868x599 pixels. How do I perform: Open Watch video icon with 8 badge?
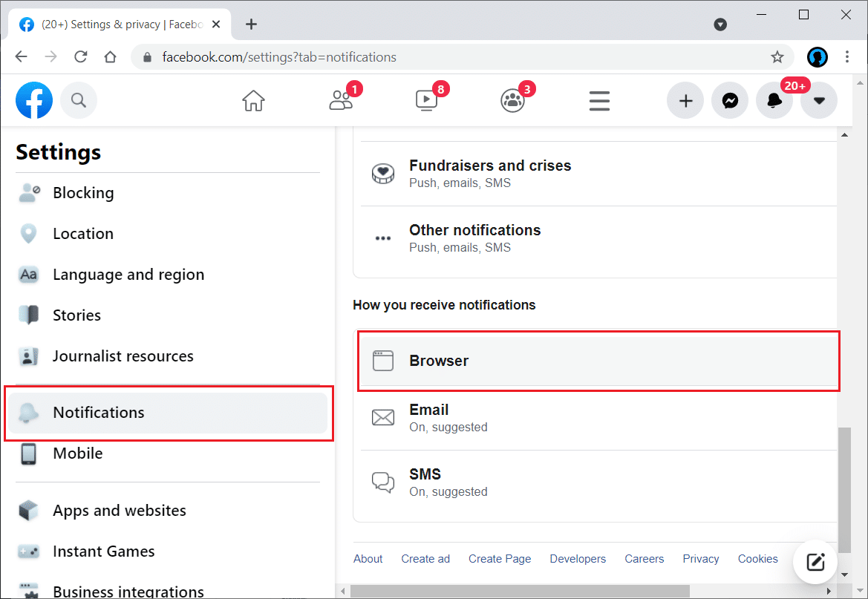tap(426, 100)
